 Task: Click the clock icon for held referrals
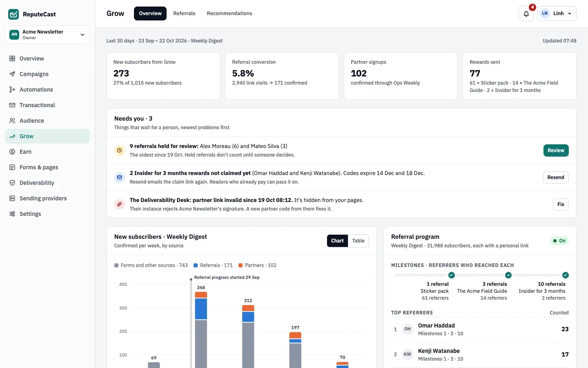pyautogui.click(x=120, y=150)
